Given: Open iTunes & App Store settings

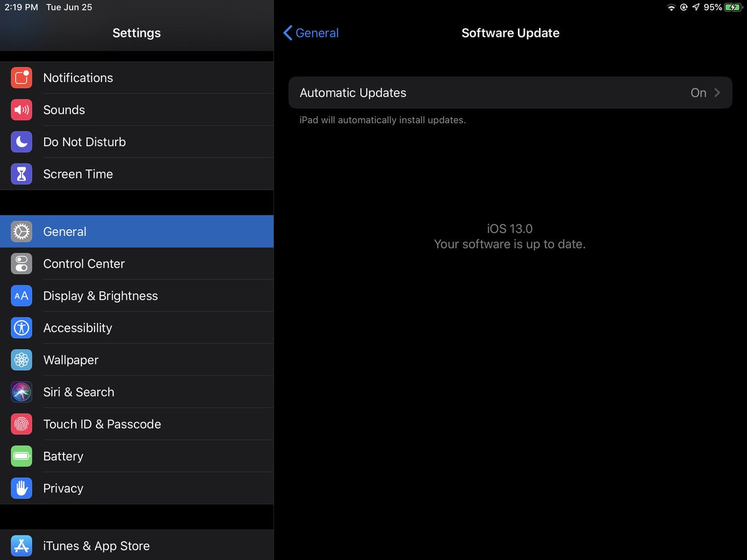Looking at the screenshot, I should pos(137,546).
